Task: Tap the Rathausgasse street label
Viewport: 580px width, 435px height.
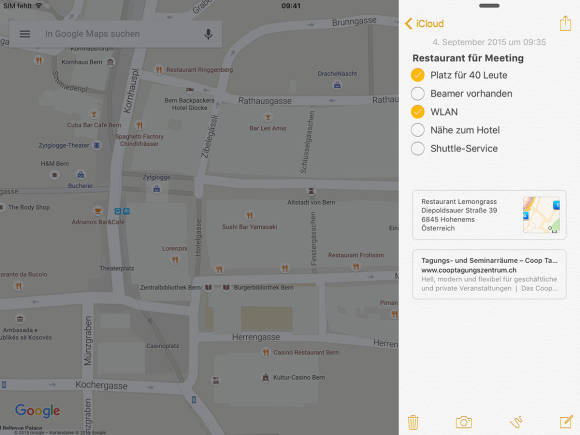Action: tap(265, 101)
